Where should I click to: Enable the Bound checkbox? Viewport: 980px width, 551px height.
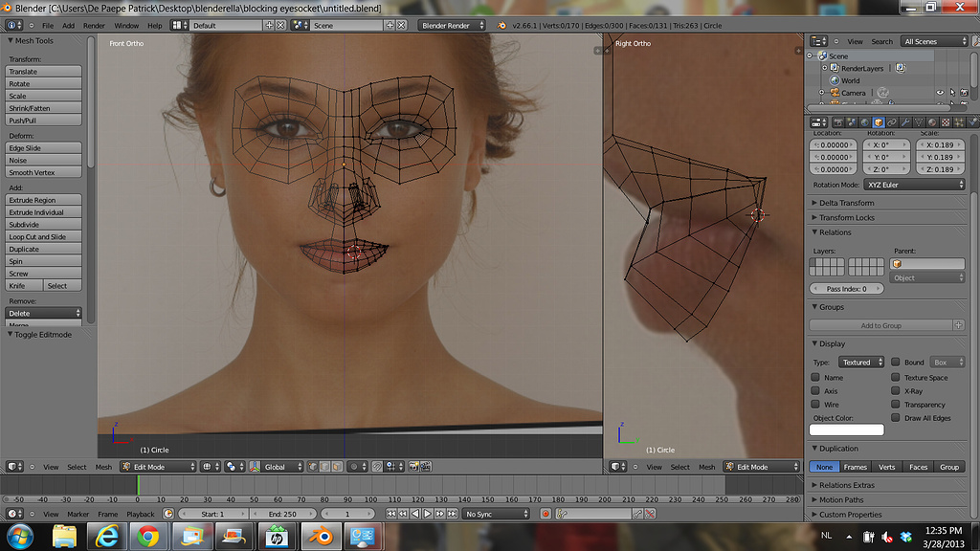[895, 362]
